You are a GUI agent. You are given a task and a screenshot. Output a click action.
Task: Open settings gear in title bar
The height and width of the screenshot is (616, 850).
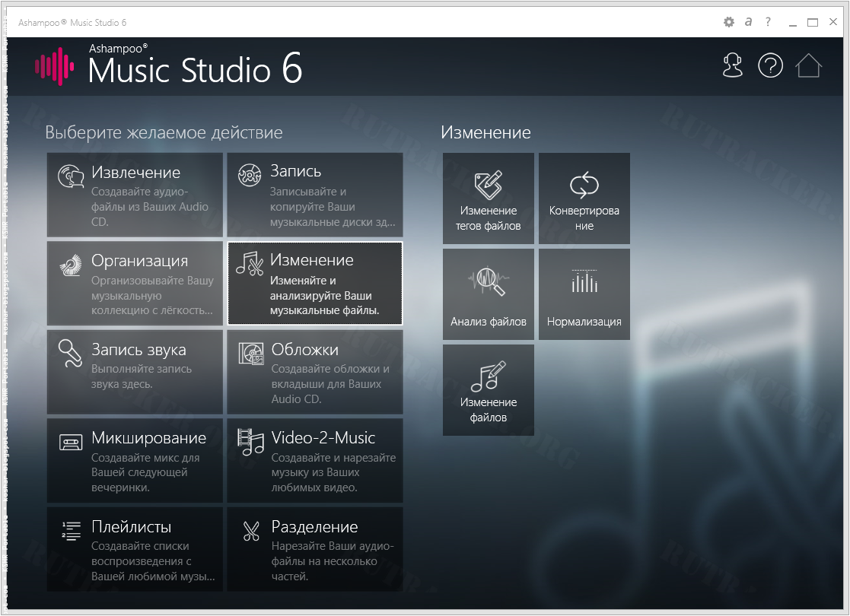(728, 23)
